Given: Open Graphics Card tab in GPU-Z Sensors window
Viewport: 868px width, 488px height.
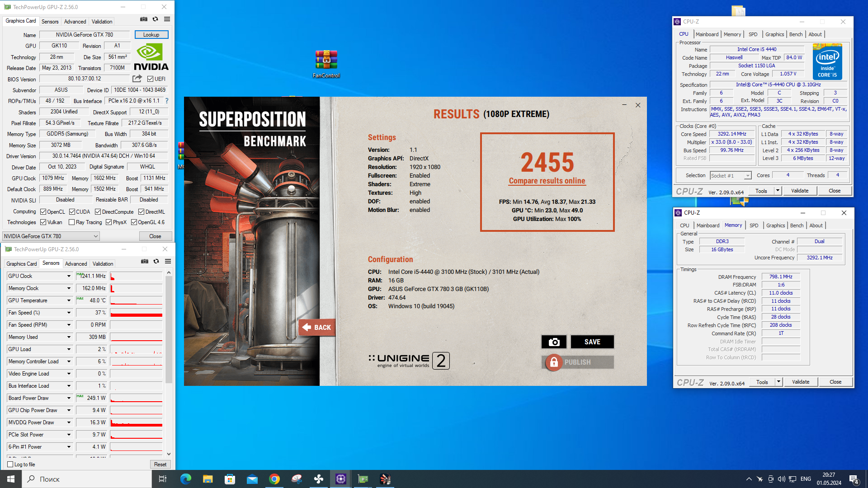Looking at the screenshot, I should [x=22, y=263].
